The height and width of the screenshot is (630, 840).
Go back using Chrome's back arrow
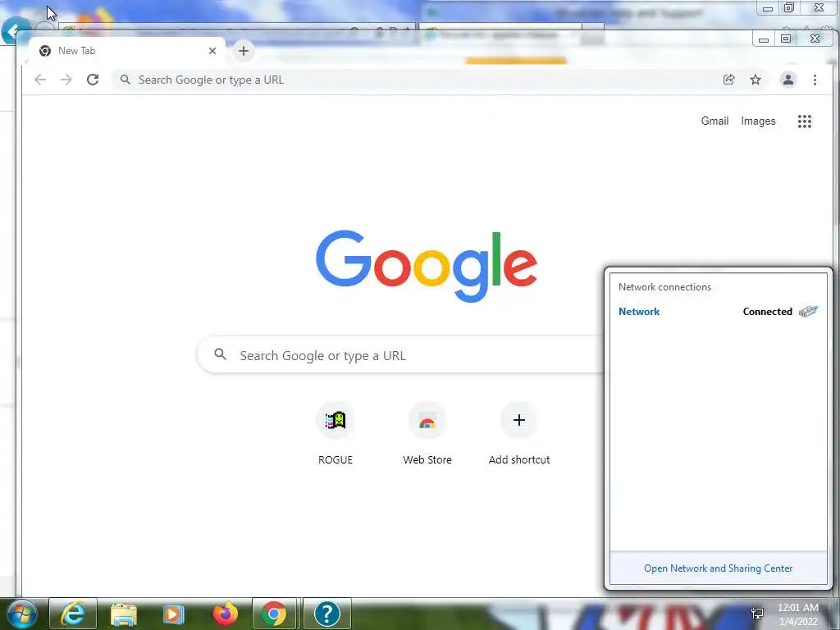40,80
